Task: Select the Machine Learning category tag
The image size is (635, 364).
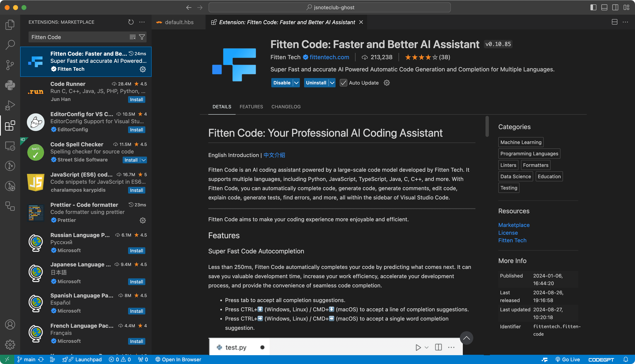Action: [521, 142]
